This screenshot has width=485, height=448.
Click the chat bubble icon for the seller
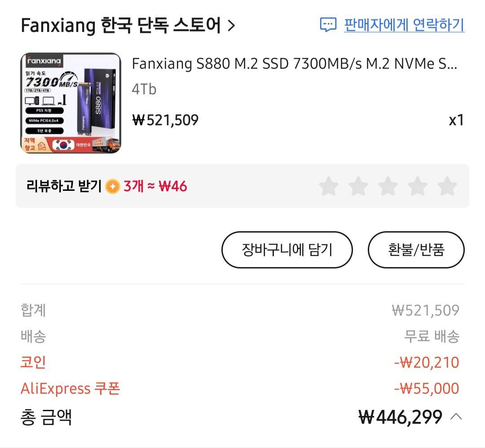click(x=328, y=25)
